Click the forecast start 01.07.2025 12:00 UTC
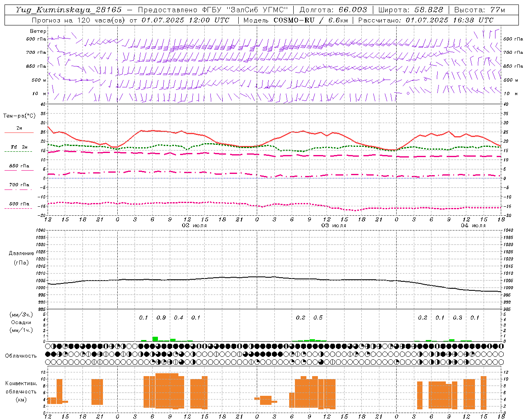525x420 pixels. [185, 20]
